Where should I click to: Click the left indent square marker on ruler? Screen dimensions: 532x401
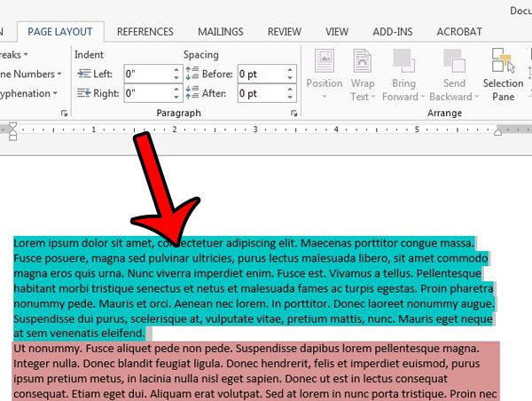13,138
